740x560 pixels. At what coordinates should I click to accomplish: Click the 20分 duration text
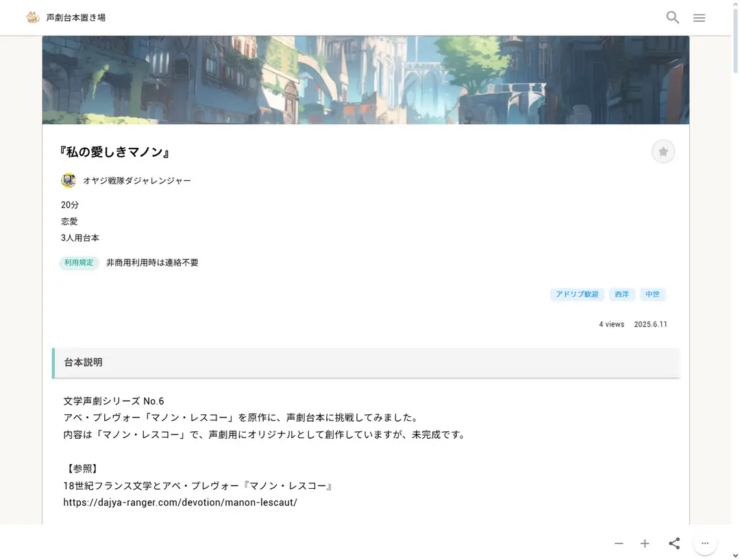coord(70,205)
